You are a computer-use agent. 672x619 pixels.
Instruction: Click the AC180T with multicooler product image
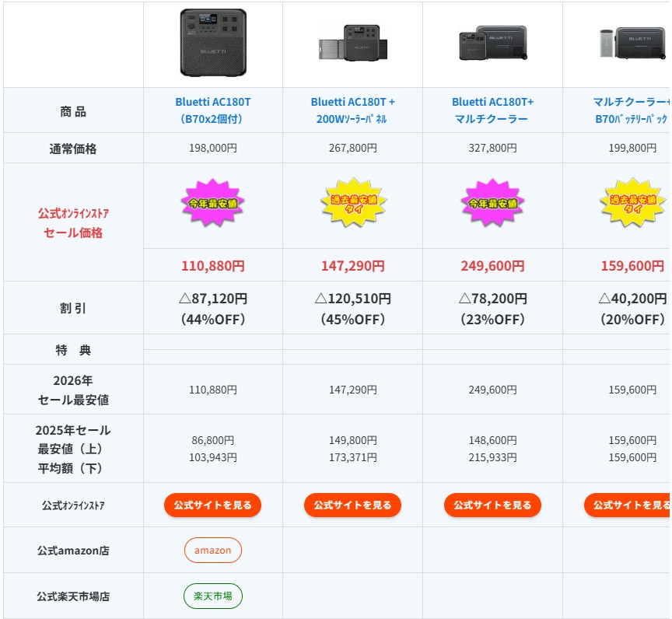[492, 44]
